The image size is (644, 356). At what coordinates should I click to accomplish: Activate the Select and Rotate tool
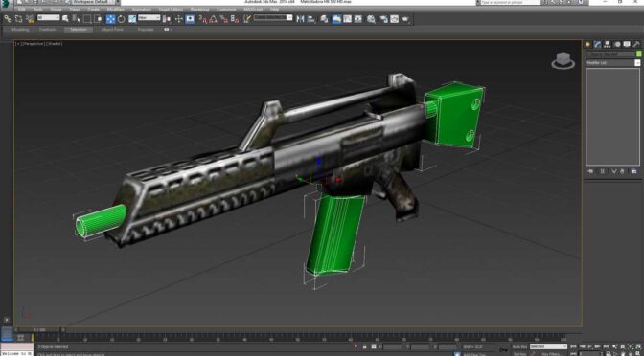click(x=122, y=19)
